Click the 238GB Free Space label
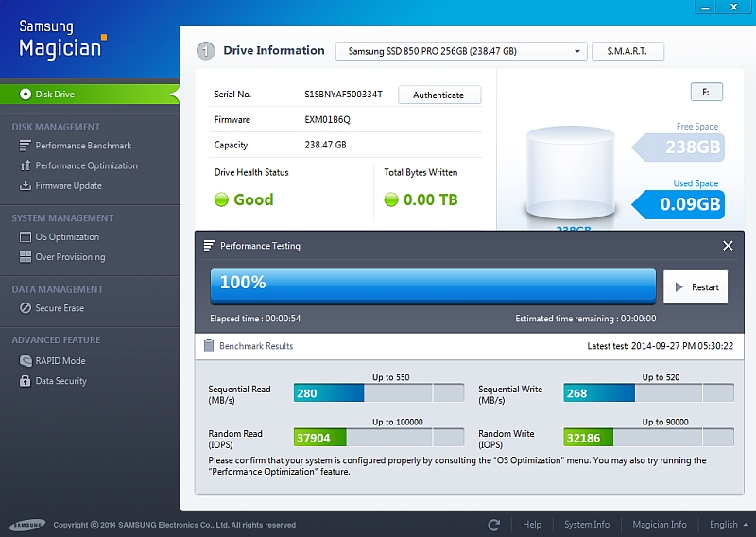This screenshot has width=756, height=537. click(679, 147)
